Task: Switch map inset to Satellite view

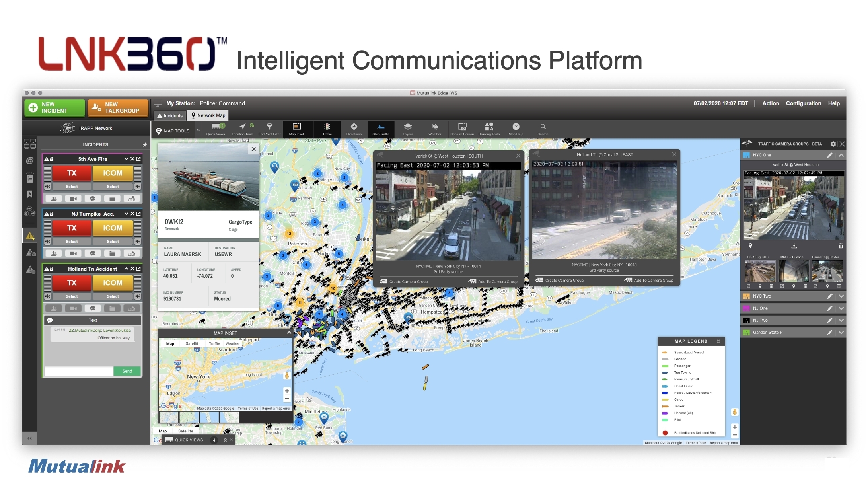Action: click(x=193, y=344)
